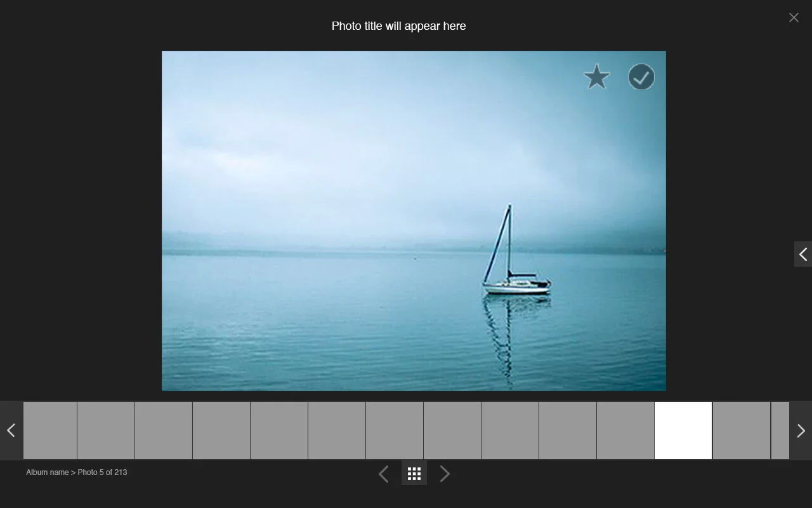This screenshot has width=812, height=508.
Task: Click the 'Photo title will appear here' text
Action: [x=398, y=26]
